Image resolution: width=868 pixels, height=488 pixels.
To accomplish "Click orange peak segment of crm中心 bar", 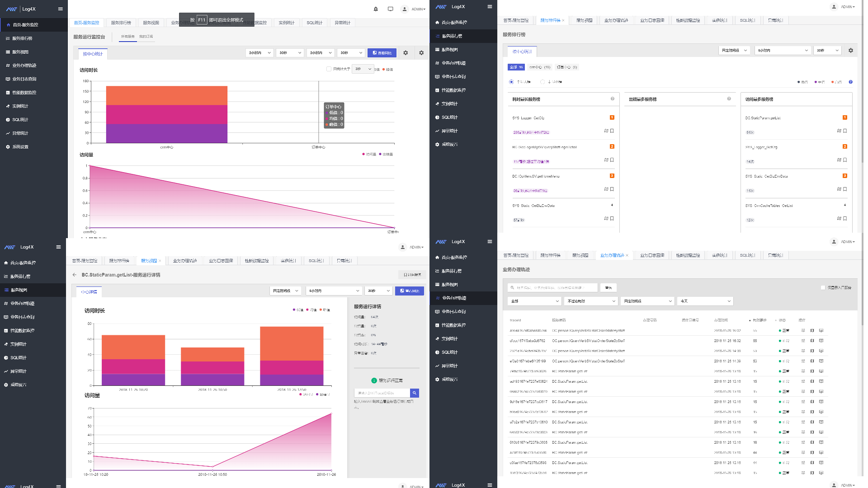I will (x=167, y=95).
